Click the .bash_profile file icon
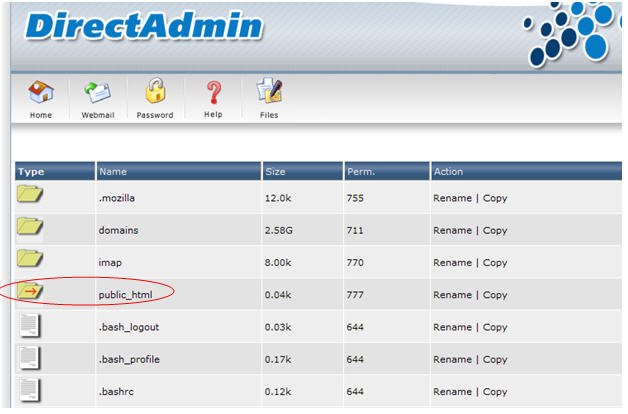The image size is (628, 414). 30,358
